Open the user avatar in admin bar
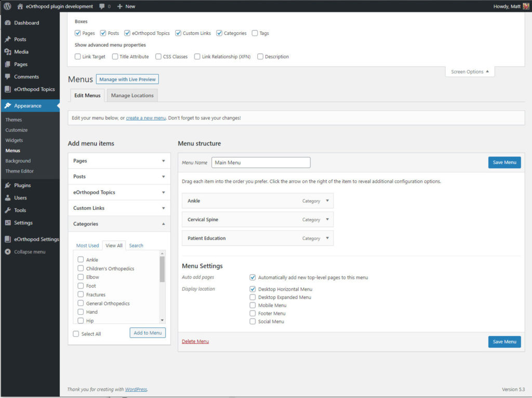The height and width of the screenshot is (398, 532). pyautogui.click(x=526, y=6)
